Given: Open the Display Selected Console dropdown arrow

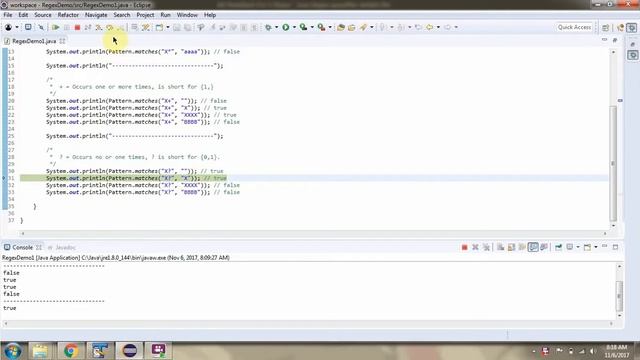Looking at the screenshot, I should pyautogui.click(x=578, y=247).
